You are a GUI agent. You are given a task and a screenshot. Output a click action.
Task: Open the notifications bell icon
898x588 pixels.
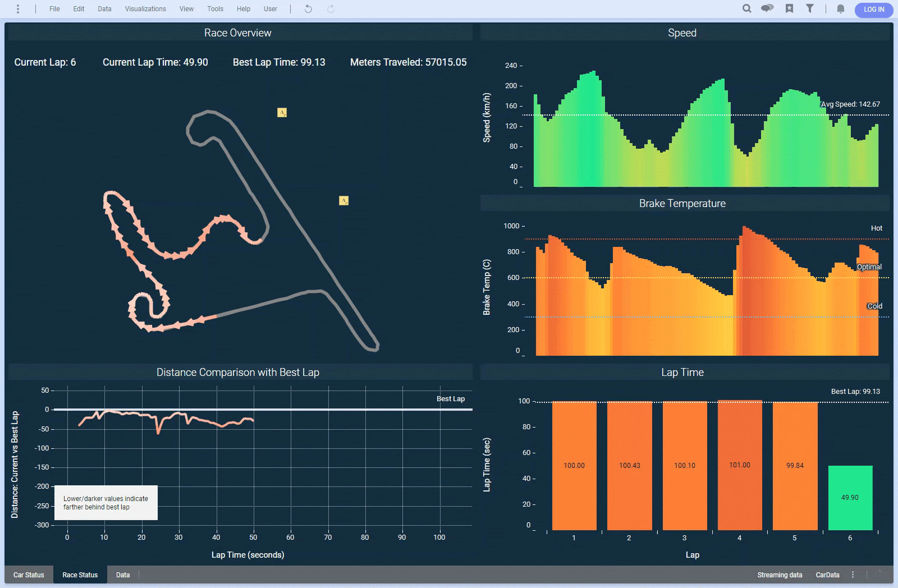[x=841, y=9]
